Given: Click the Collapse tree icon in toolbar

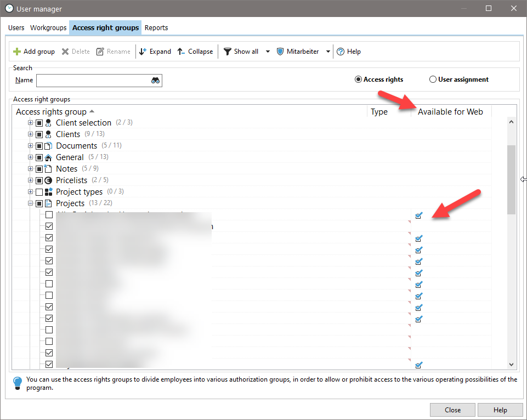Looking at the screenshot, I should coord(182,52).
